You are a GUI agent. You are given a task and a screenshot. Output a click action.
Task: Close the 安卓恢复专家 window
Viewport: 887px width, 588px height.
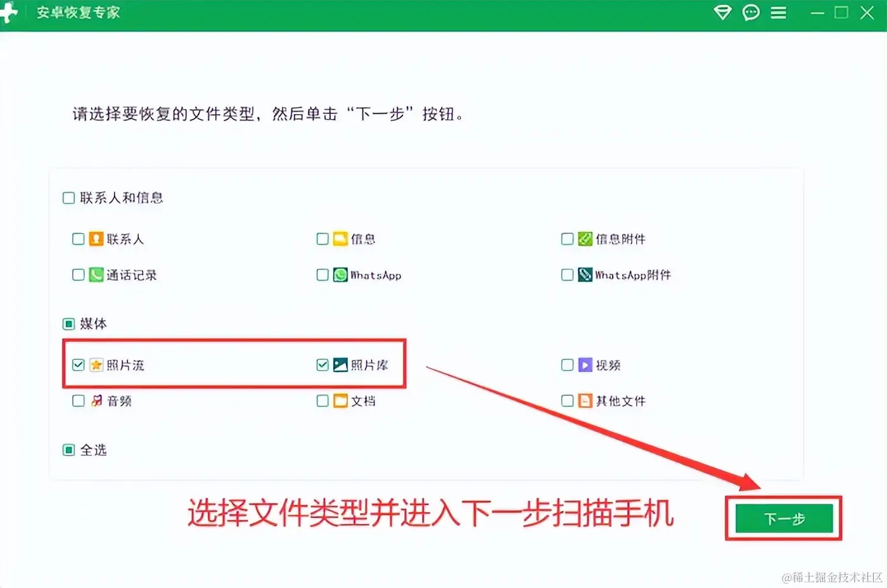[x=867, y=13]
